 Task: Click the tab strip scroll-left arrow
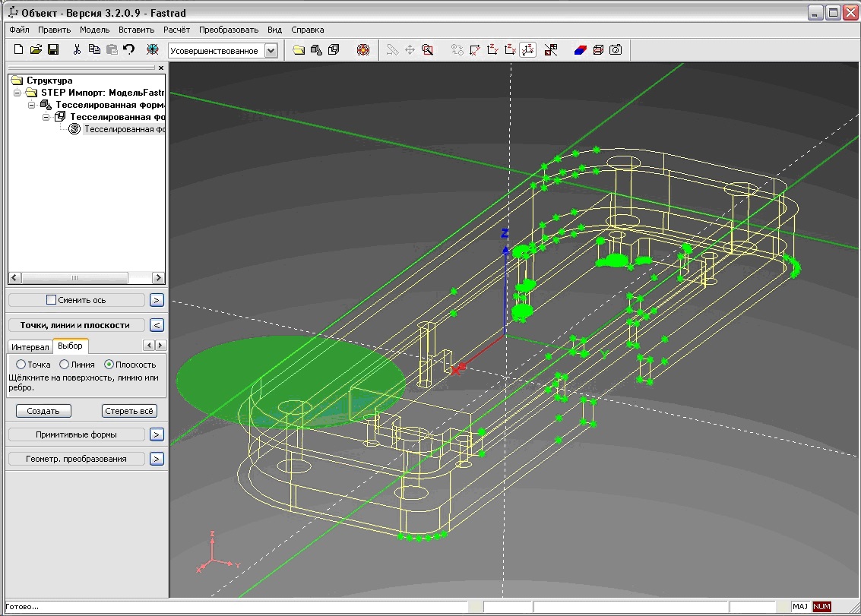[149, 346]
